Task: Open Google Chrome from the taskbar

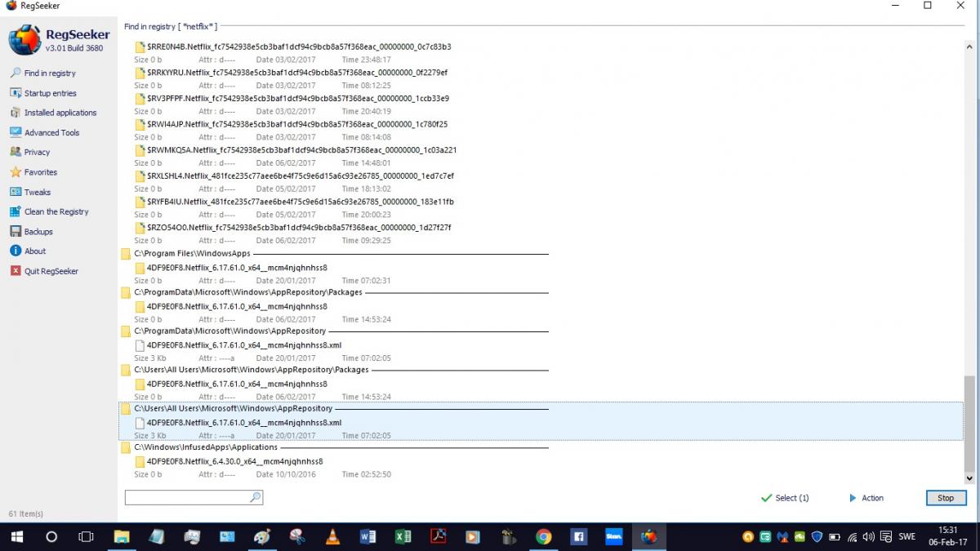Action: [x=543, y=537]
